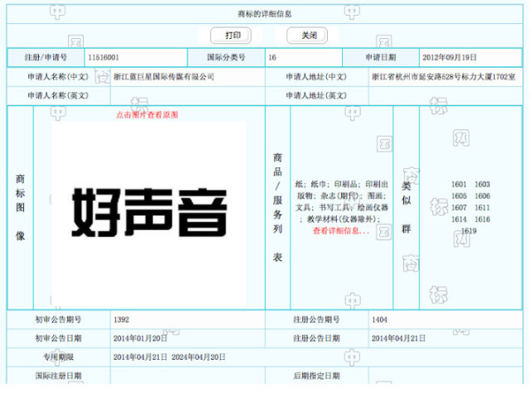Click the 后期指定日期 label
The height and width of the screenshot is (398, 532).
point(316,376)
